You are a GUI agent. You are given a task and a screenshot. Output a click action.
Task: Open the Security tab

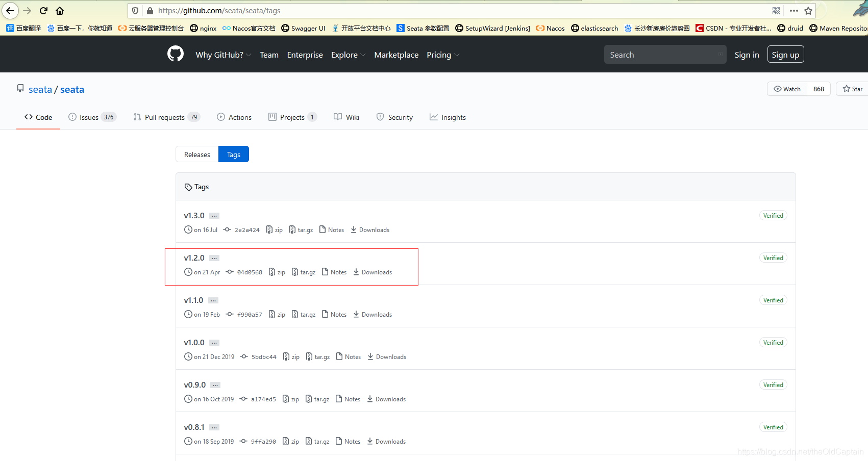coord(394,117)
